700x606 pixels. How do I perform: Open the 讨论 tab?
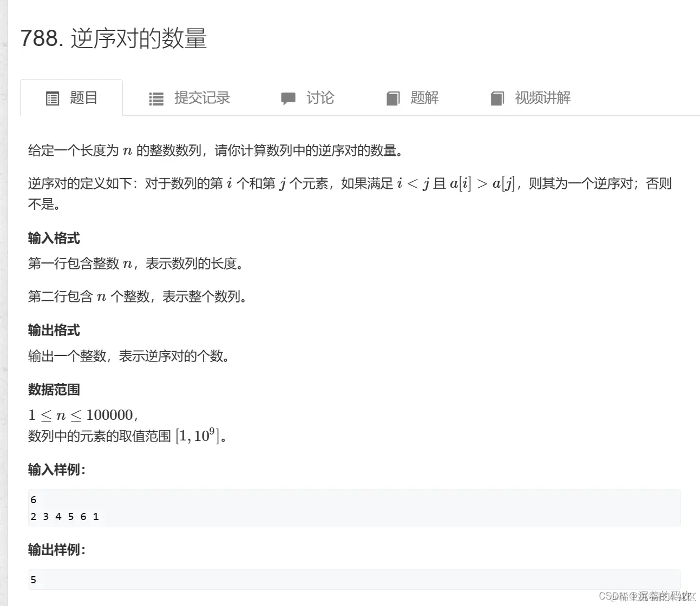[320, 98]
